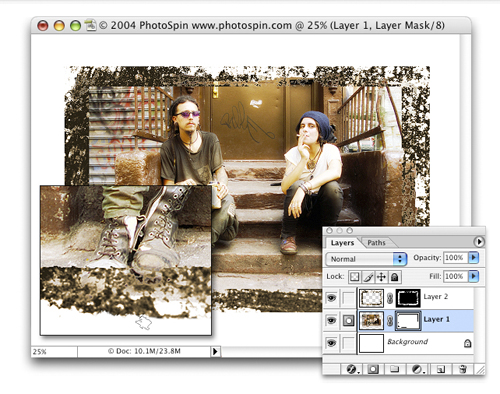The width and height of the screenshot is (500, 394).
Task: Click the Add layer mask button
Action: 373,369
